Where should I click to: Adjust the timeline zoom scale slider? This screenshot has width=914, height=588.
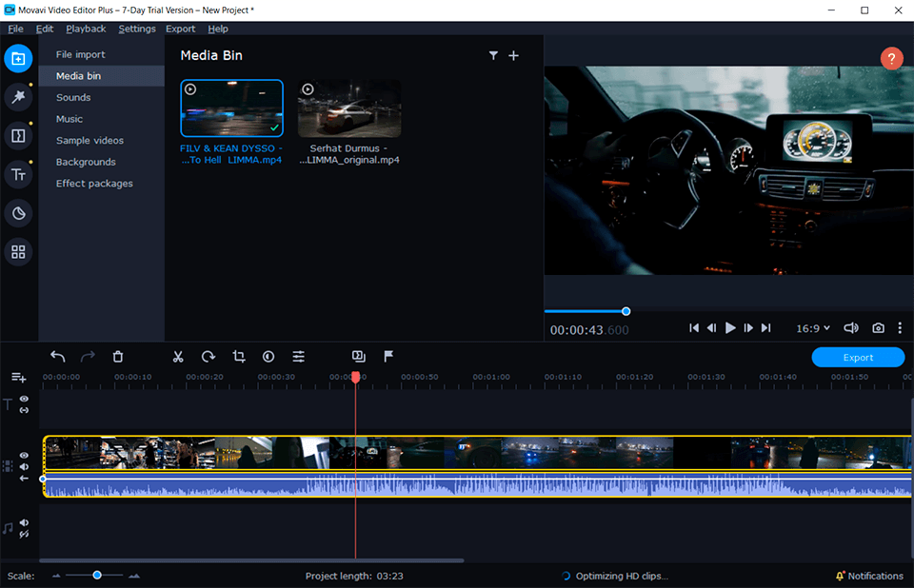96,576
